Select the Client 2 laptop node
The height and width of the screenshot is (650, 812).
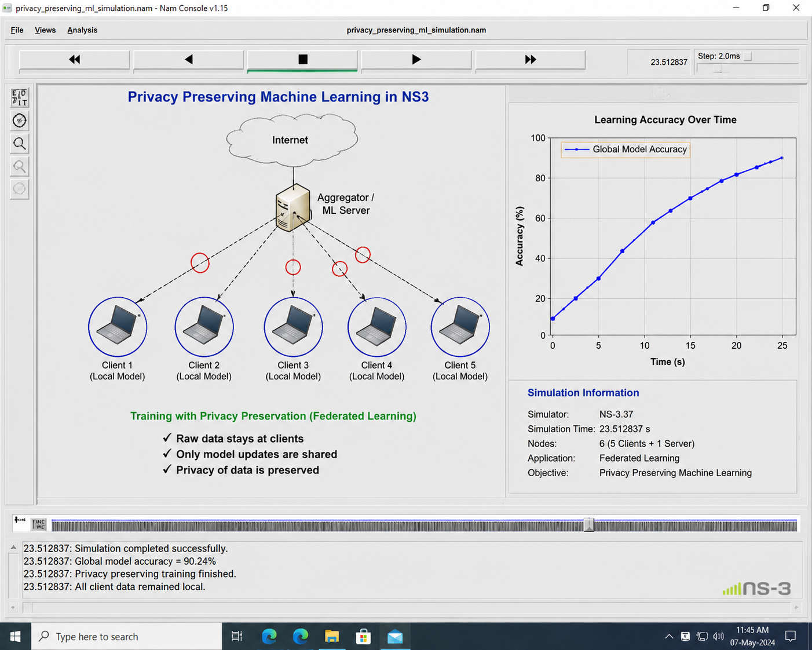coord(204,327)
